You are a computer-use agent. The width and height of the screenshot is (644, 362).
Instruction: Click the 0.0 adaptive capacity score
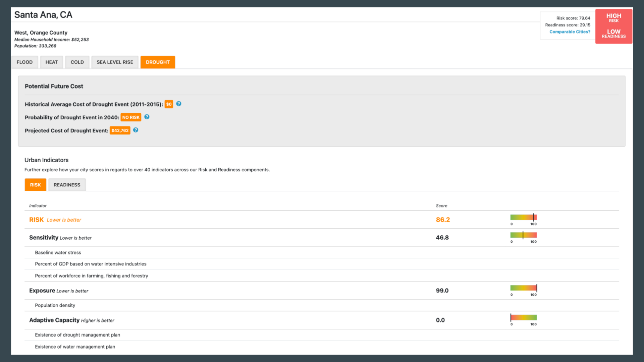pyautogui.click(x=440, y=320)
